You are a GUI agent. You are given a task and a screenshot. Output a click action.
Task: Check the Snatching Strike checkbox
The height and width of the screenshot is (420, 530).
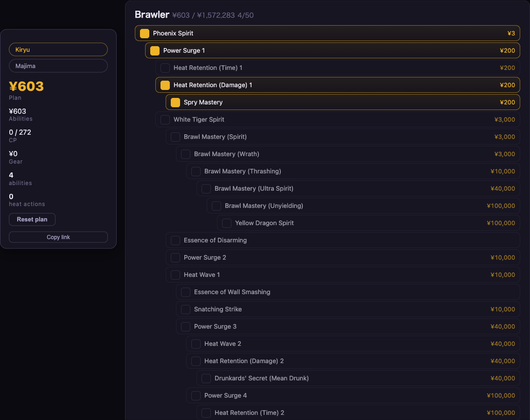(186, 309)
